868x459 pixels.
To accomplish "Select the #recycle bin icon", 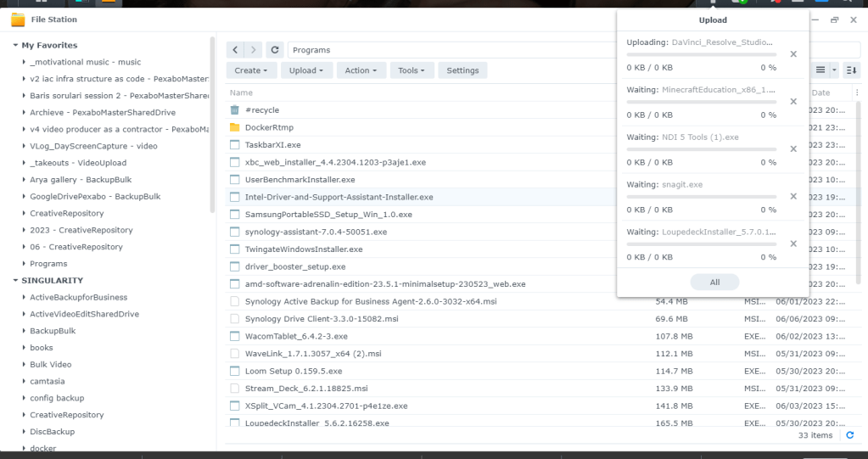I will [235, 109].
